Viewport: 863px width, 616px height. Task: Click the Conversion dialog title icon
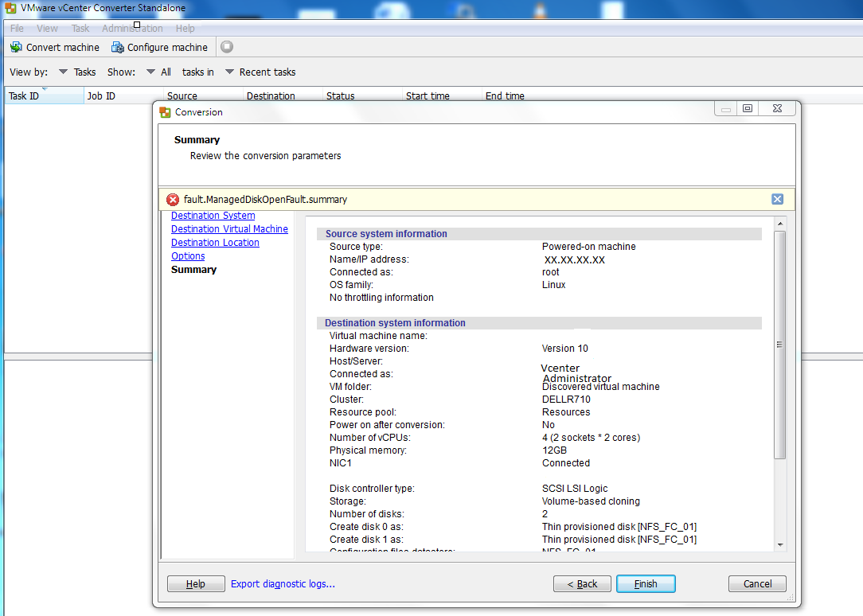(x=165, y=112)
